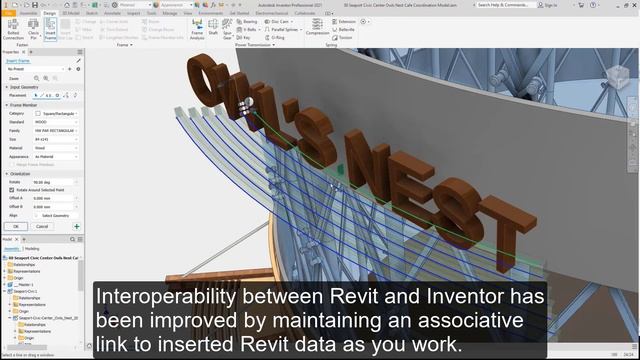Screen dimensions: 640x360
Task: Click the Bolted Connection tool
Action: [x=13, y=29]
